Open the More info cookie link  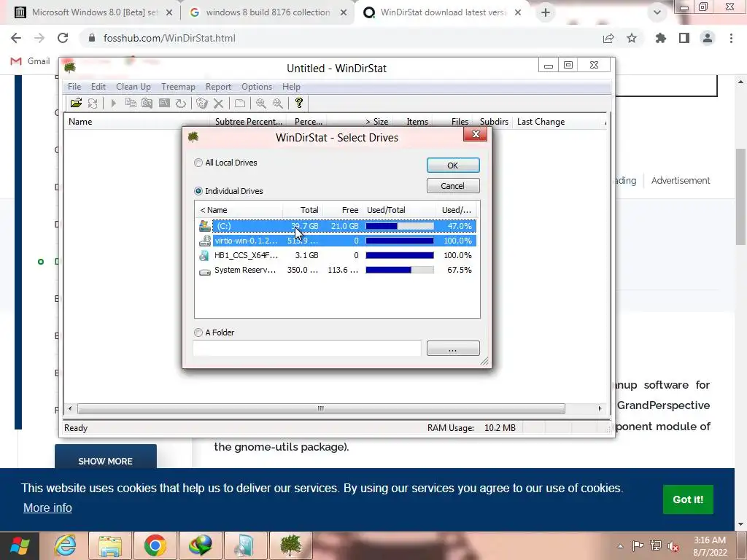click(47, 507)
